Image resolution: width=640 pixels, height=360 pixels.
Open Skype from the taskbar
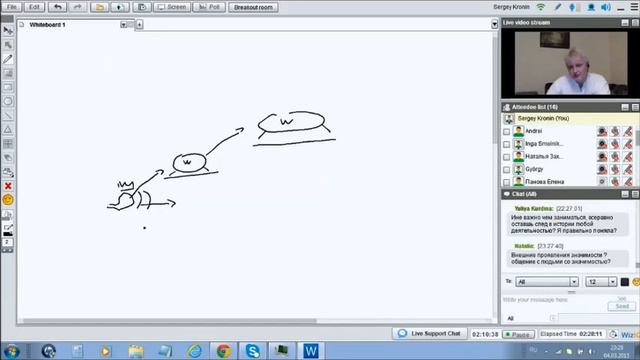click(252, 351)
